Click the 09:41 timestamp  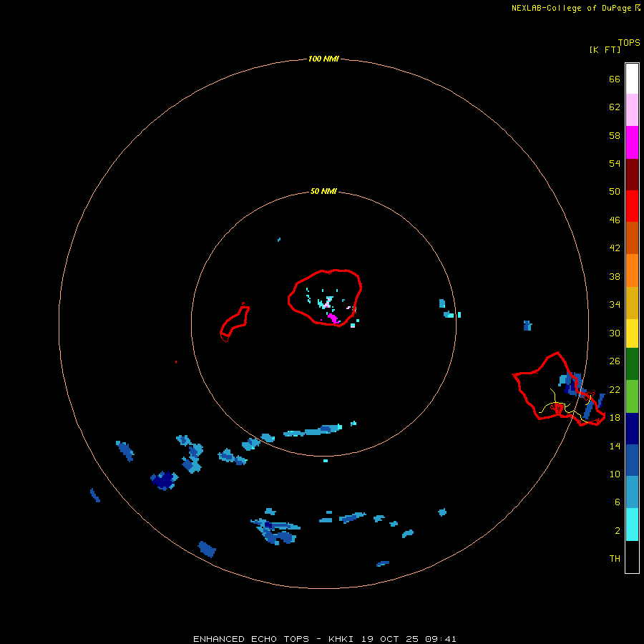tap(441, 639)
